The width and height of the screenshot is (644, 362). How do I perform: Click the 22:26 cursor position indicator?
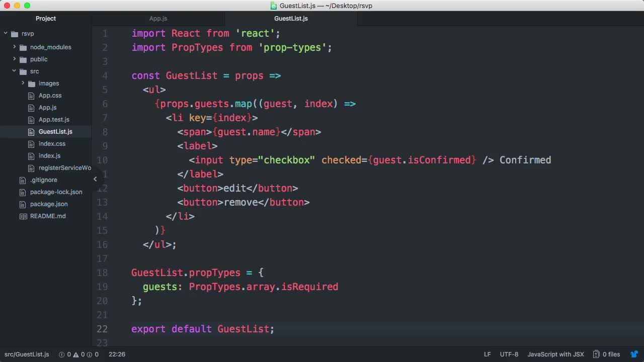coord(117,354)
